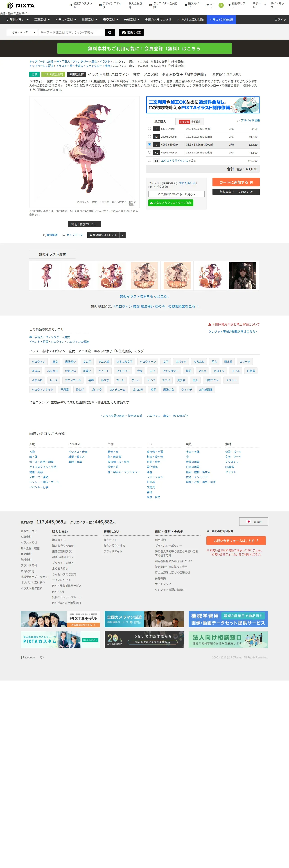Open 無料編集ツールで開く with pencil icon
Image resolution: width=289 pixels, height=868 pixels.
236,192
